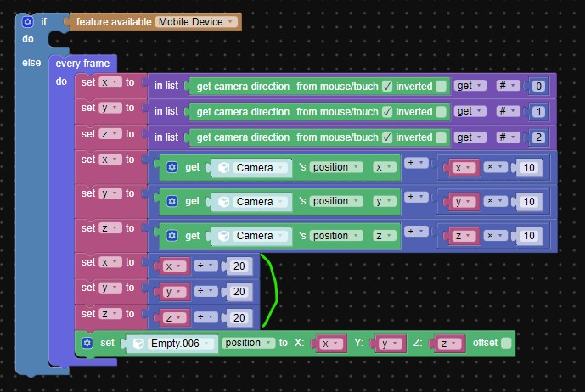585x392 pixels.
Task: Click the Camera cube icon in the x position row
Action: [223, 168]
